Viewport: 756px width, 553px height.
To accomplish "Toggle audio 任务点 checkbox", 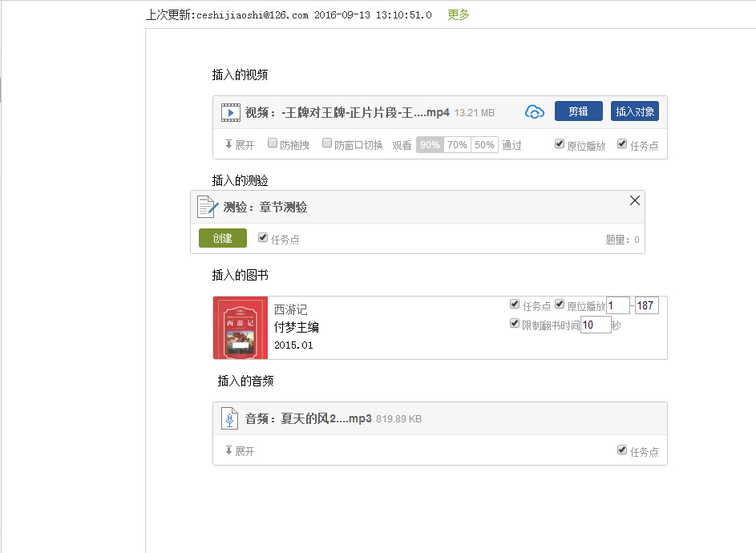I will [x=622, y=450].
